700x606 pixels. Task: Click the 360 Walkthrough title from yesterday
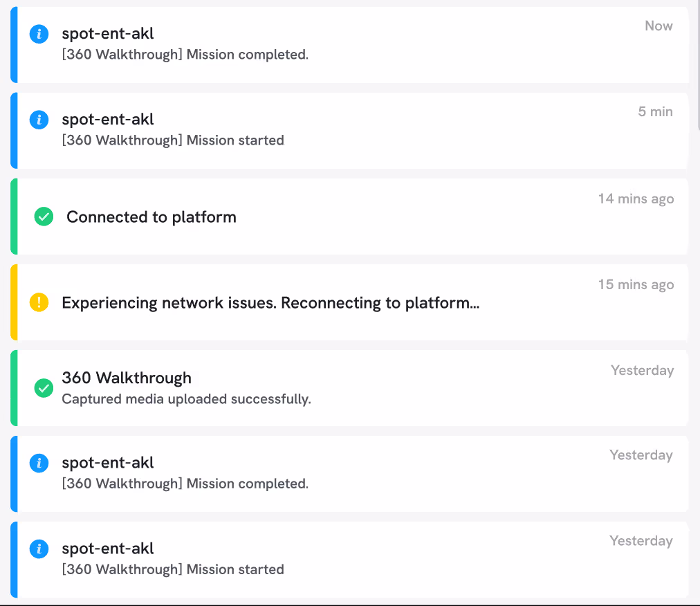pos(127,378)
